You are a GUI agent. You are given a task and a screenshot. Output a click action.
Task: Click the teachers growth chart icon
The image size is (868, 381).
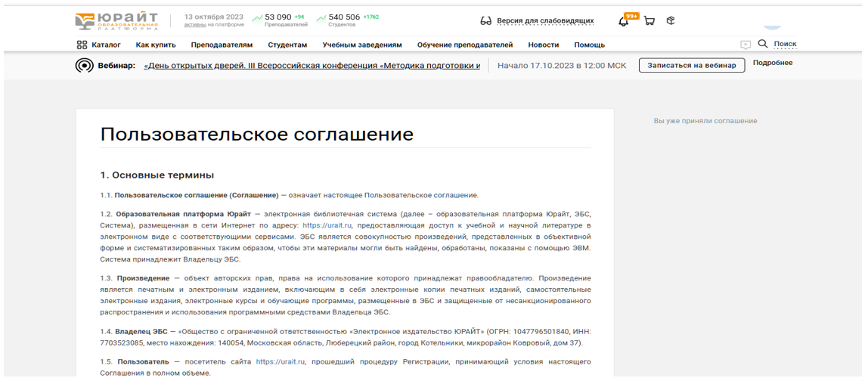click(x=257, y=18)
